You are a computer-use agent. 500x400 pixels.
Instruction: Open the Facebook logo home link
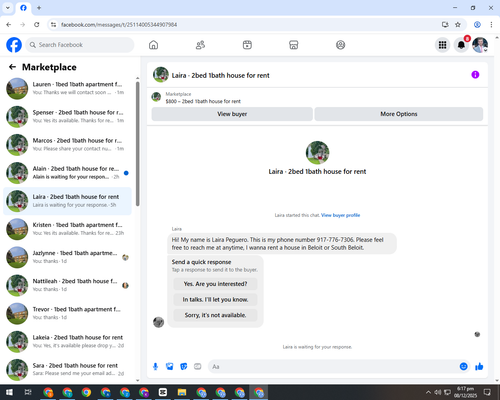14,45
